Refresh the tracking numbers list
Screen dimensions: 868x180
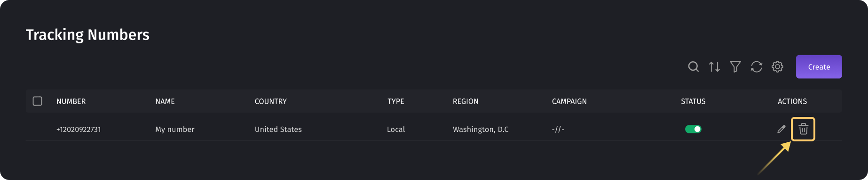point(756,67)
